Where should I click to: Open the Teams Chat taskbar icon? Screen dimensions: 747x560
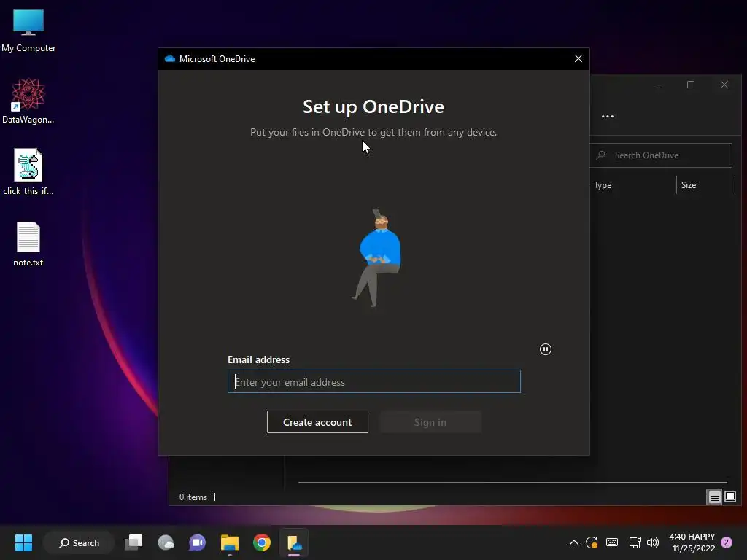[197, 542]
